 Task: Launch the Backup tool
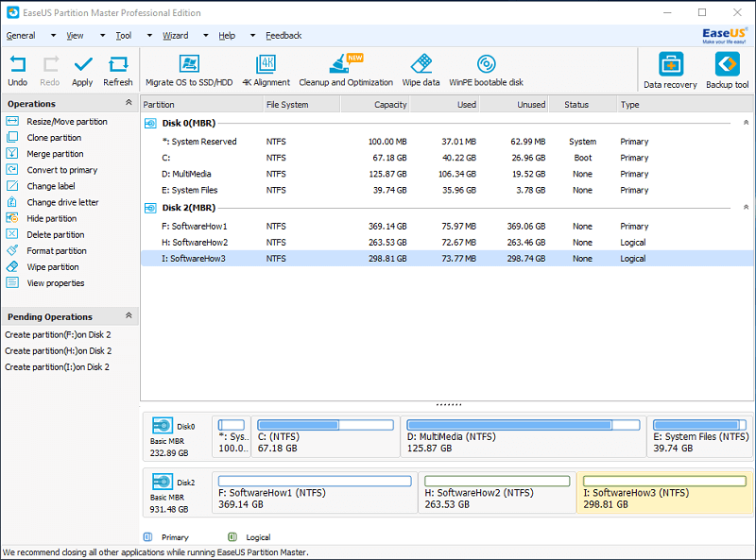pyautogui.click(x=727, y=71)
